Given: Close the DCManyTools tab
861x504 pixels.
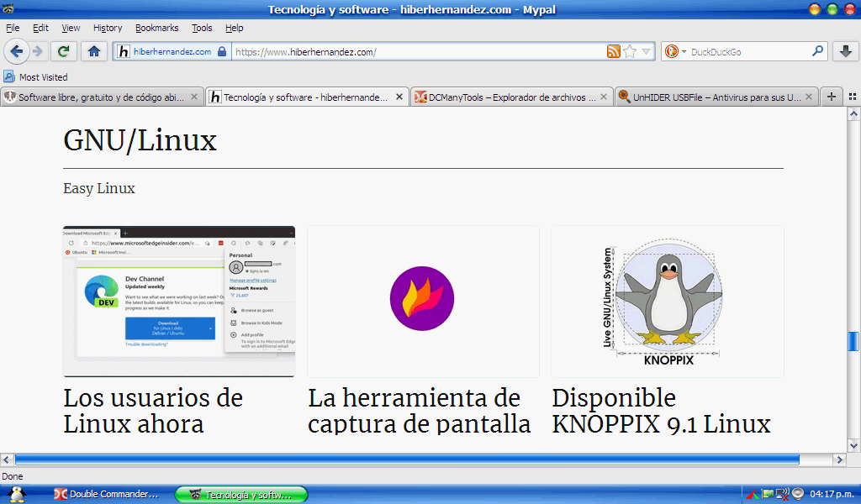Looking at the screenshot, I should [604, 97].
